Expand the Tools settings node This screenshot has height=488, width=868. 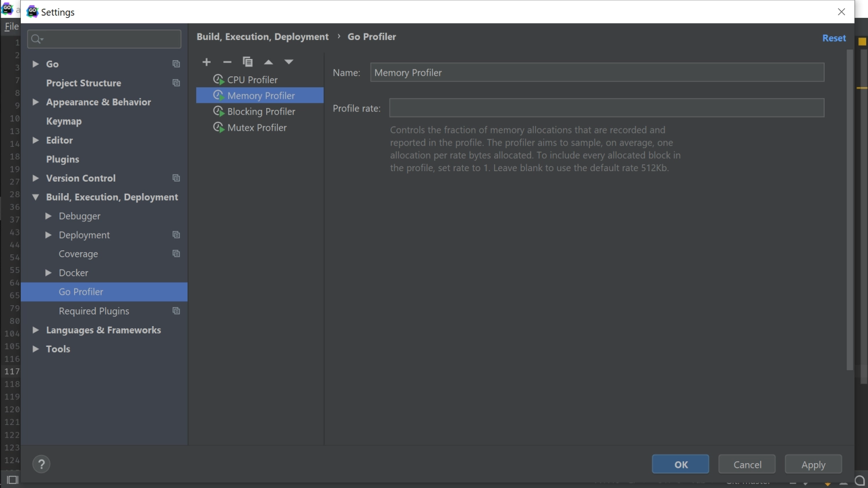tap(35, 349)
